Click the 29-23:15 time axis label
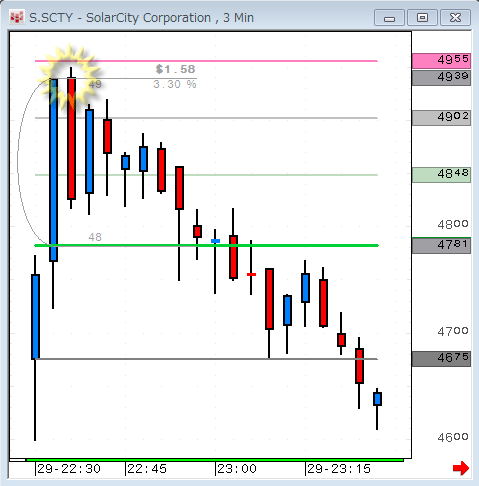479x486 pixels. (x=339, y=469)
